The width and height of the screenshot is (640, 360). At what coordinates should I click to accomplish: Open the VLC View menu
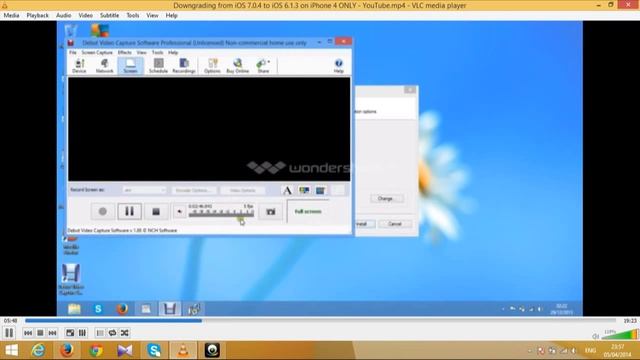pos(152,15)
